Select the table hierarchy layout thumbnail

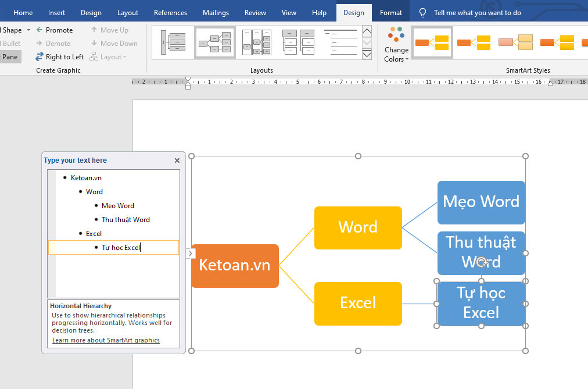256,42
